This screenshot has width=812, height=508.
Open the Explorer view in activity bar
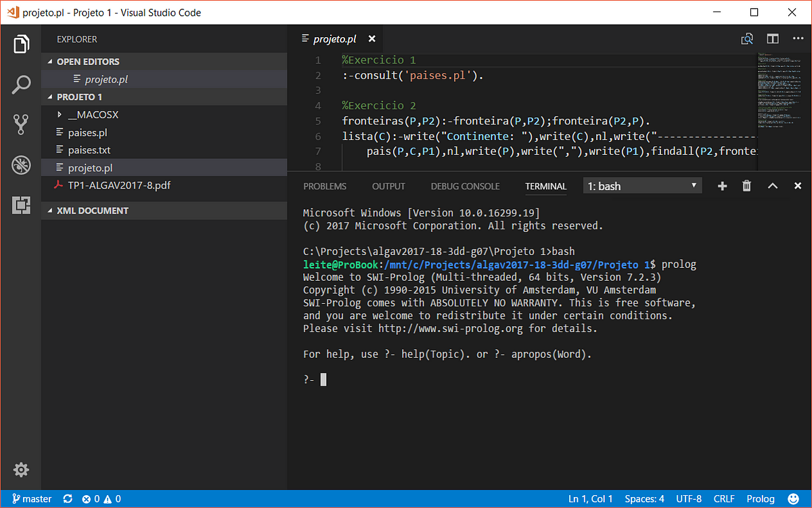click(x=21, y=45)
